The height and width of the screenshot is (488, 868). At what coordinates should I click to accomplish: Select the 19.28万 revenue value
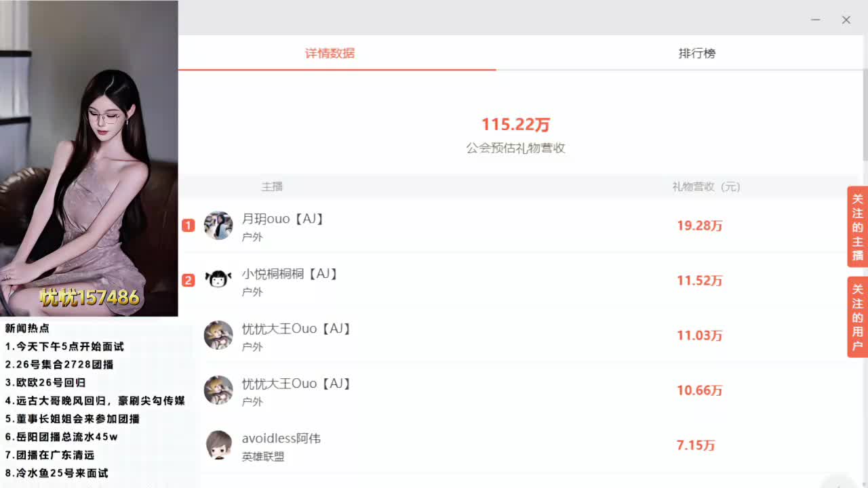[x=700, y=226]
